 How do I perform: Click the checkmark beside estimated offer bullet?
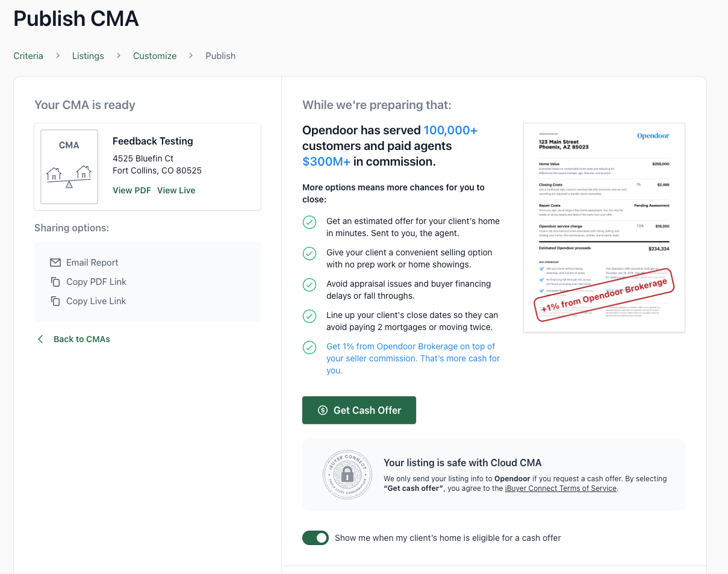309,222
